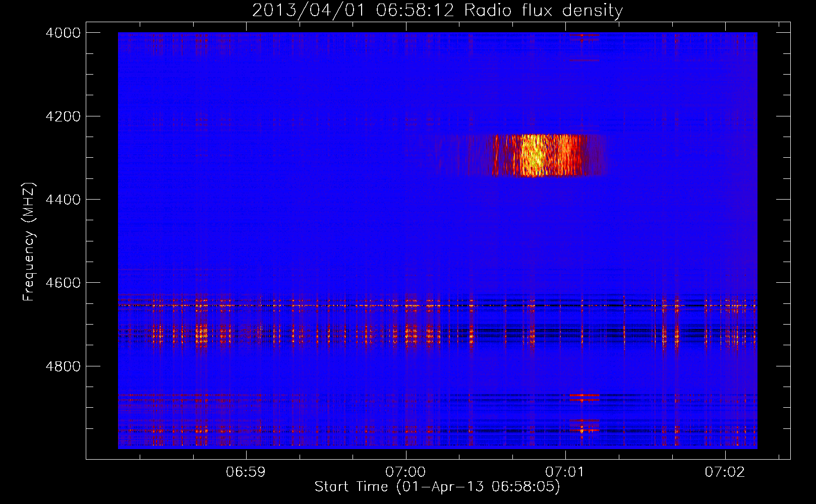Click the 07:02 time tick label
816x504 pixels.
click(725, 472)
